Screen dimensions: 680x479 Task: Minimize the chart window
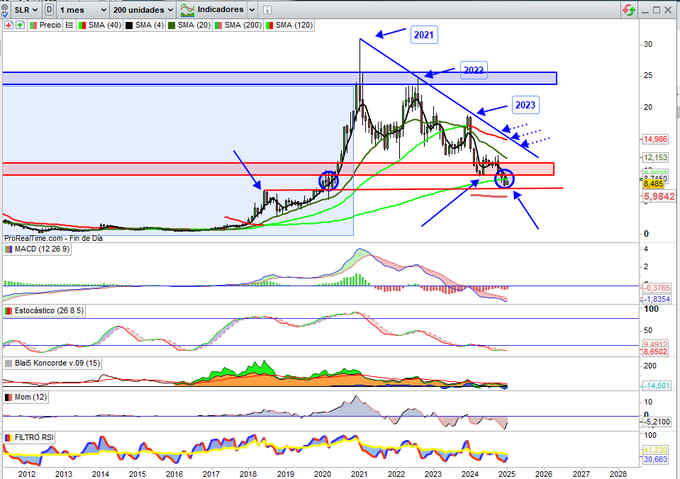[645, 10]
